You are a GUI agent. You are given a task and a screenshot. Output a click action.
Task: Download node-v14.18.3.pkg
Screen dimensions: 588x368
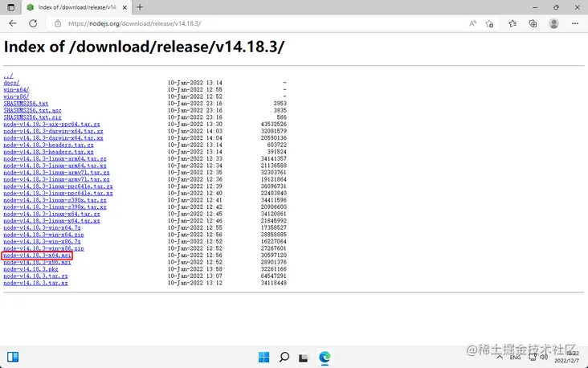tap(31, 269)
